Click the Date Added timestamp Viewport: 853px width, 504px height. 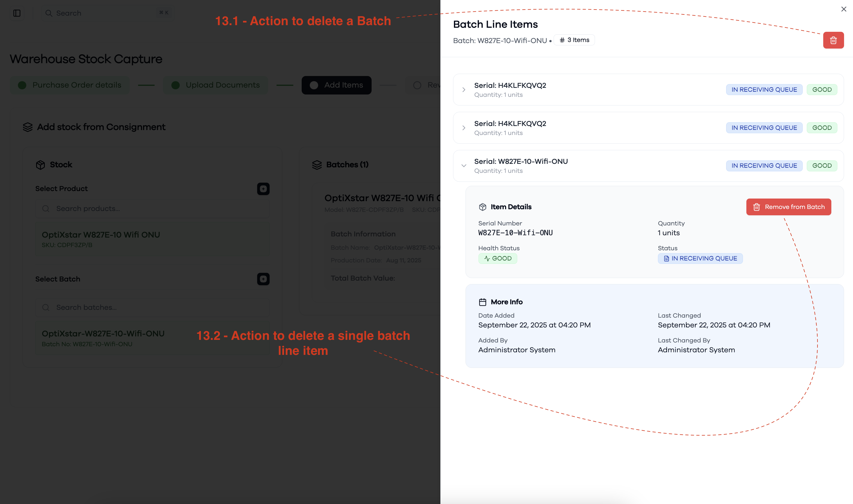(x=534, y=325)
